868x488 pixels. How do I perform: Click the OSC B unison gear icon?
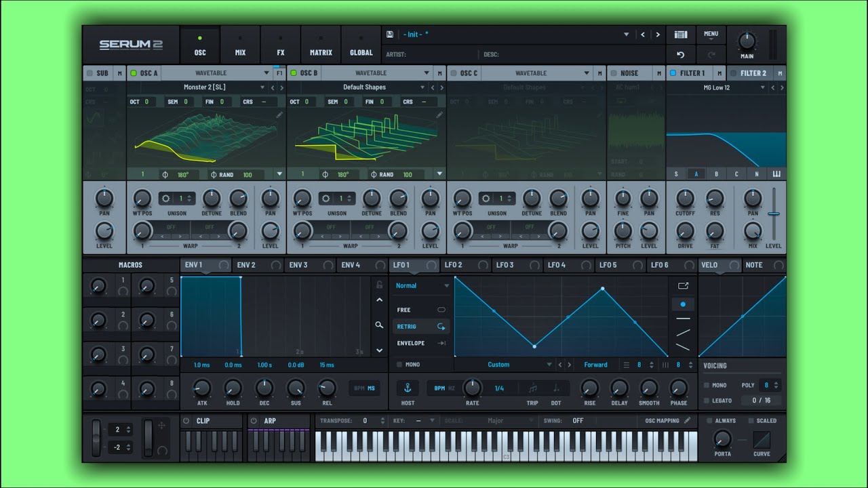[327, 199]
